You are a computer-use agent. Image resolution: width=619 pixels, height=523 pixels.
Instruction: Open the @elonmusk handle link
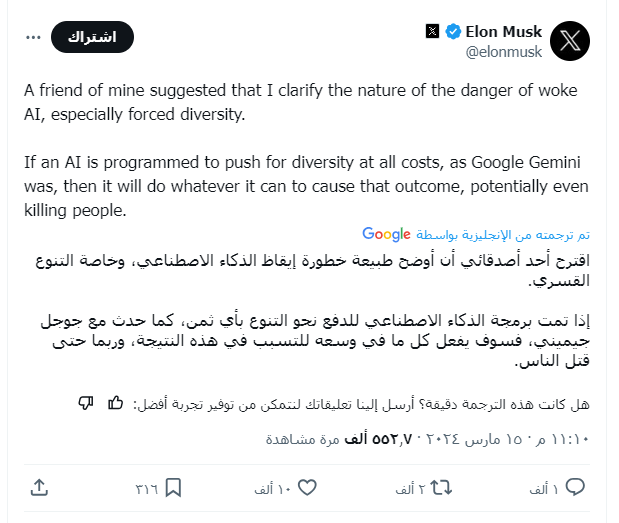(x=504, y=50)
